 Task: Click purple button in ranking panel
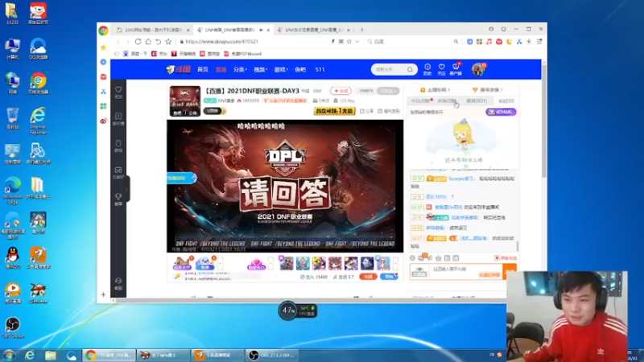(501, 112)
